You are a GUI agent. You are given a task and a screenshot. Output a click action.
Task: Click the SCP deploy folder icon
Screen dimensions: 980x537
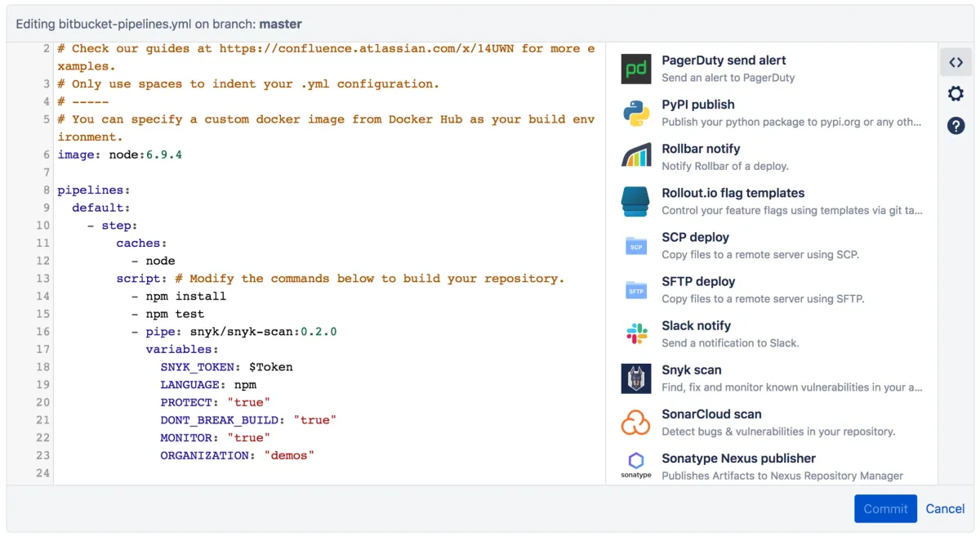click(x=636, y=245)
